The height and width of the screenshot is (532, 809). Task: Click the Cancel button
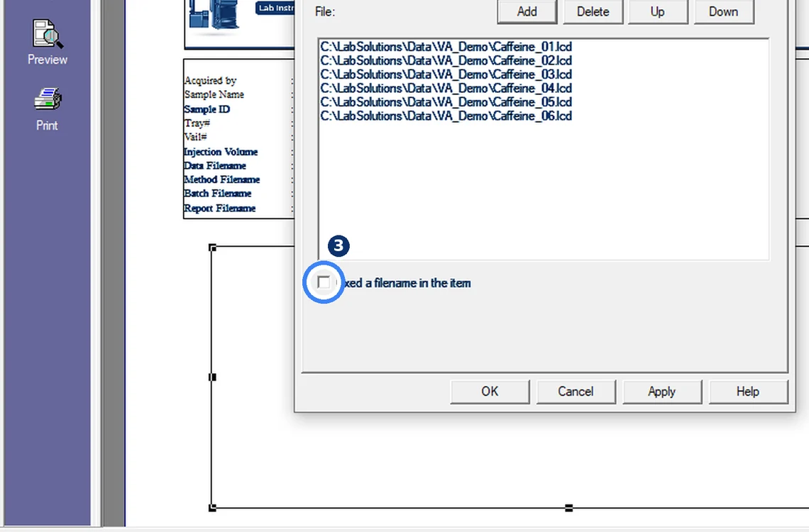pos(576,392)
